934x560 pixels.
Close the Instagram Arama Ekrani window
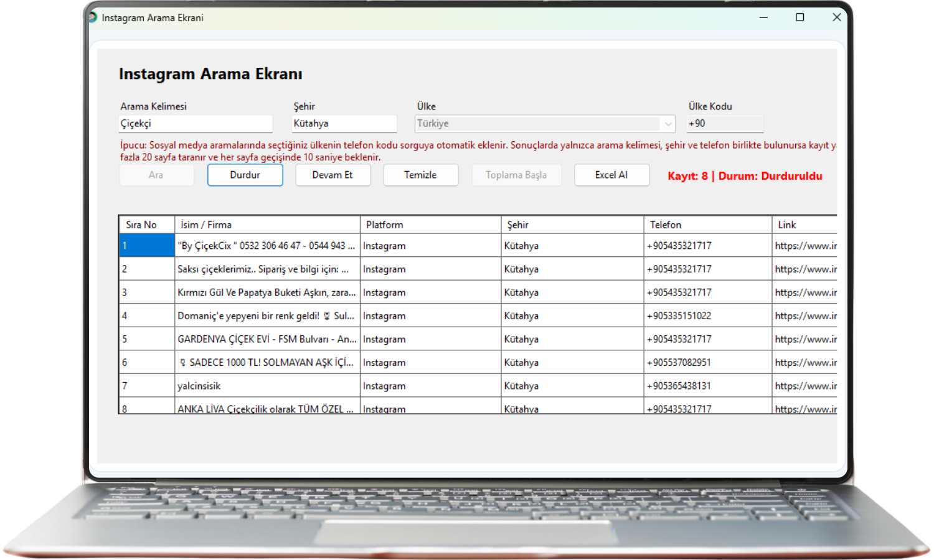(837, 17)
